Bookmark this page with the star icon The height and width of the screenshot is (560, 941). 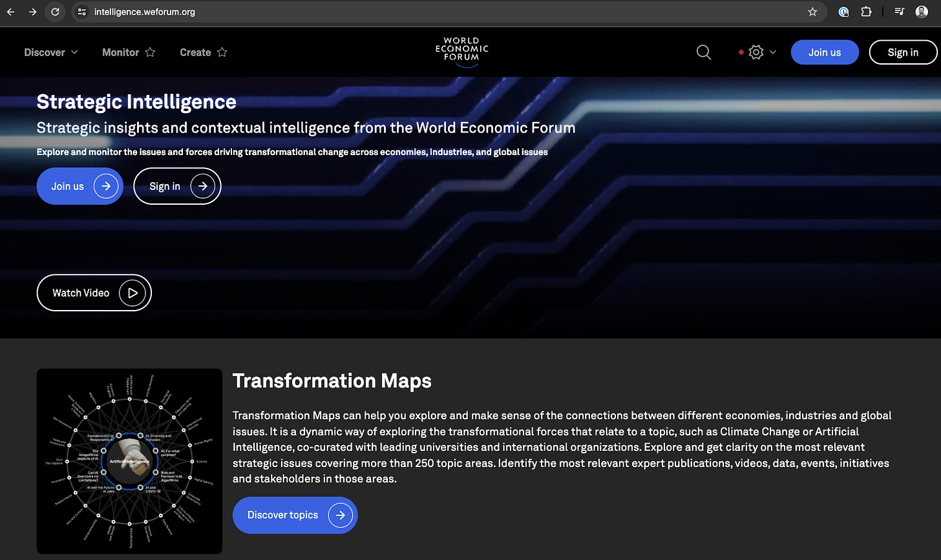[x=812, y=12]
